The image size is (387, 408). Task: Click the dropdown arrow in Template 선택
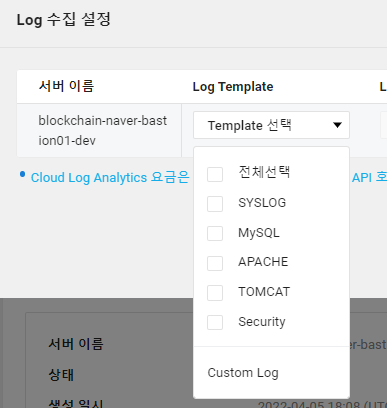(x=337, y=125)
